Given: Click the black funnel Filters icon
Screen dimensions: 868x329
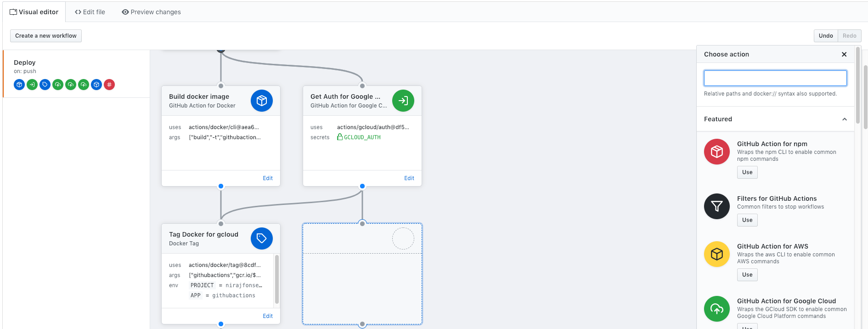Looking at the screenshot, I should tap(717, 206).
